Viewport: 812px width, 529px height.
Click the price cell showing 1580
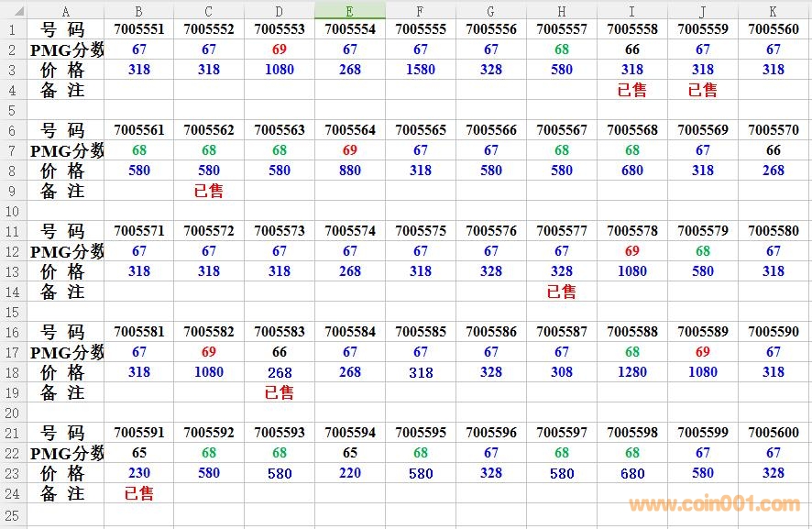(x=421, y=70)
